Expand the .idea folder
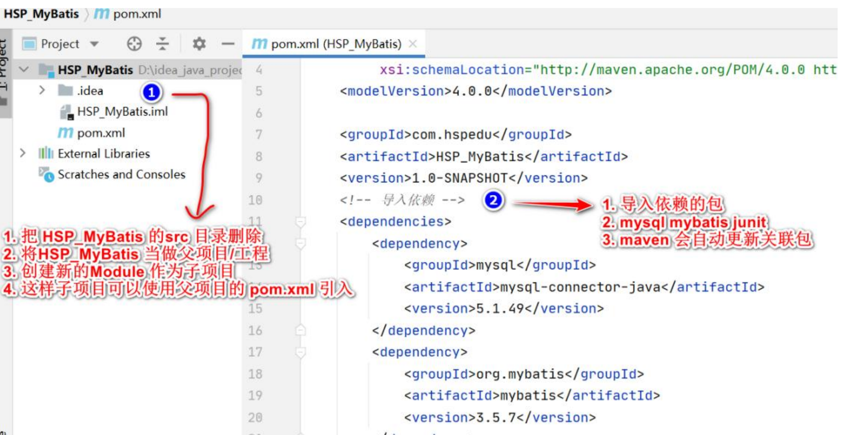This screenshot has width=868, height=435. coord(42,91)
